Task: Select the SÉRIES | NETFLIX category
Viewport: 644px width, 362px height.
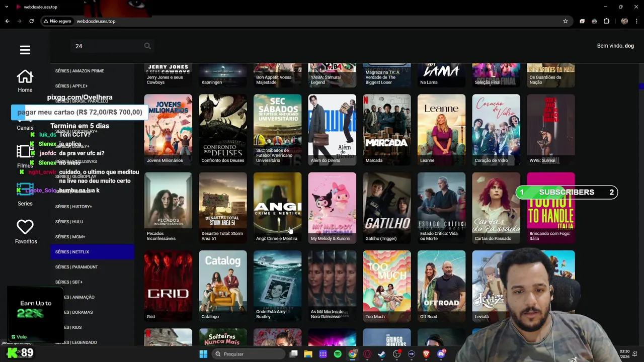Action: 92,252
